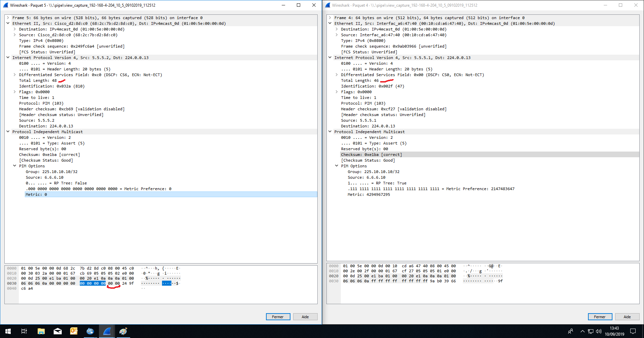Open the volume control in the tray
Viewport: 644px width, 338px height.
tap(599, 331)
